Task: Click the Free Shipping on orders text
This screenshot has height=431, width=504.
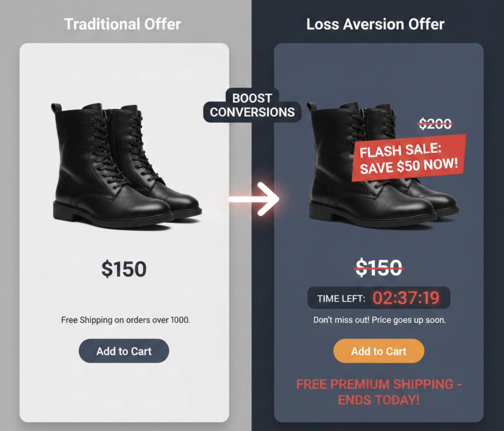Action: click(x=125, y=320)
